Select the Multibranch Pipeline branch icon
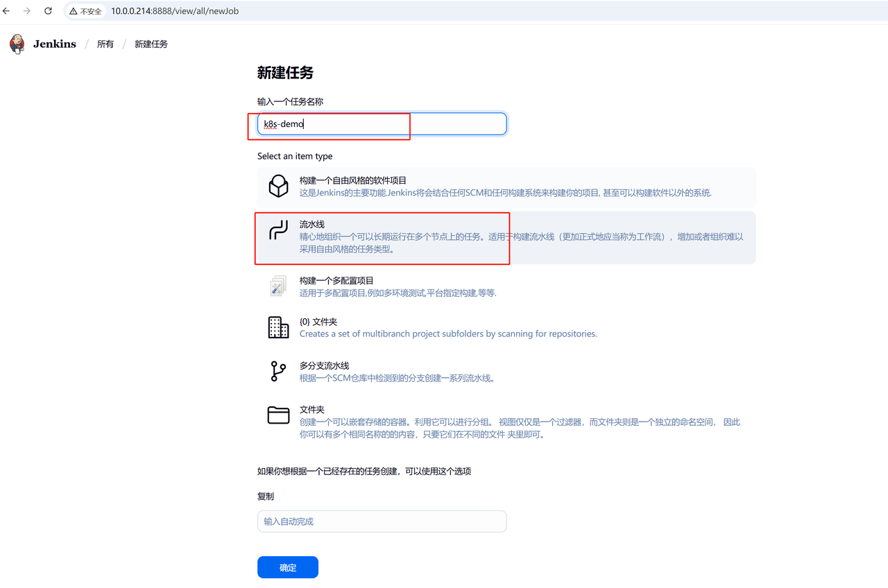Viewport: 888px width, 588px height. click(x=278, y=371)
